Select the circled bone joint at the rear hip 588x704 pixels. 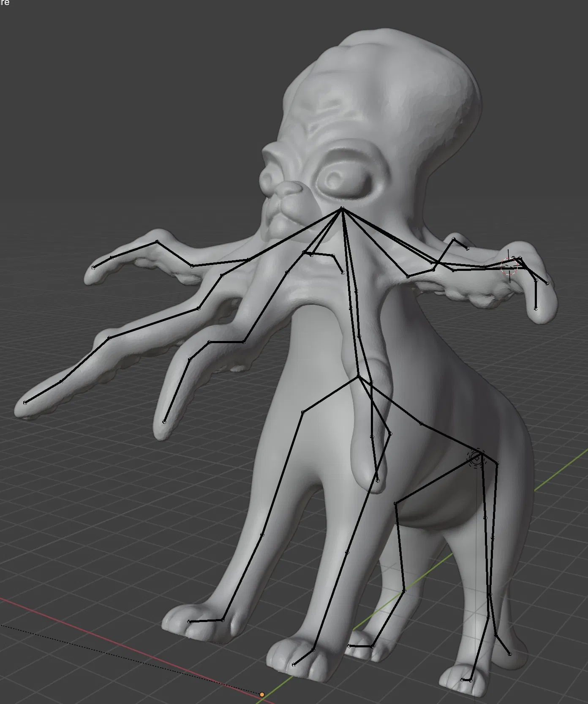[x=476, y=458]
